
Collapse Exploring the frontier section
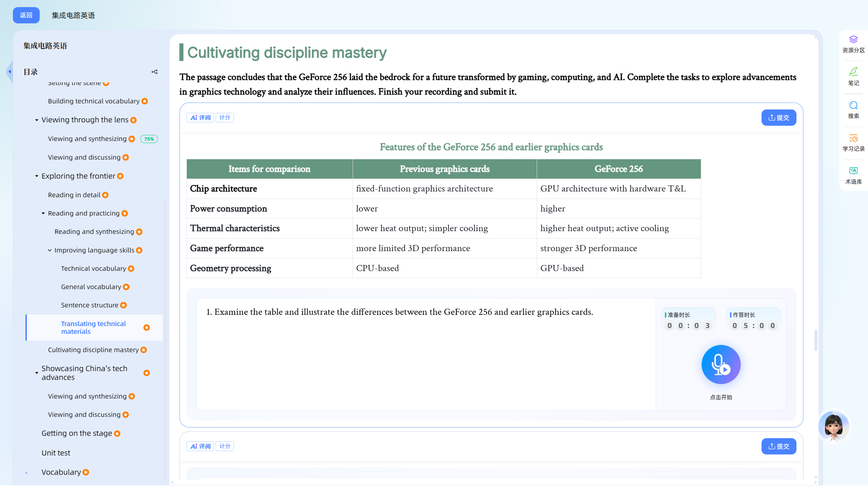coord(37,176)
